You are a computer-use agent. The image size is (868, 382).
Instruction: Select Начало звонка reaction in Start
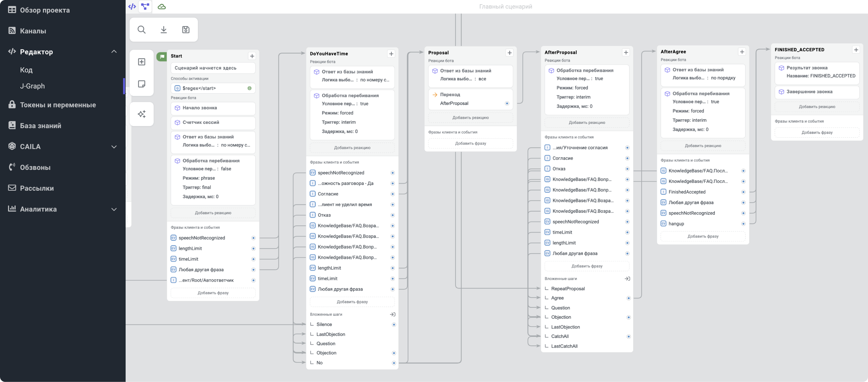pos(213,108)
